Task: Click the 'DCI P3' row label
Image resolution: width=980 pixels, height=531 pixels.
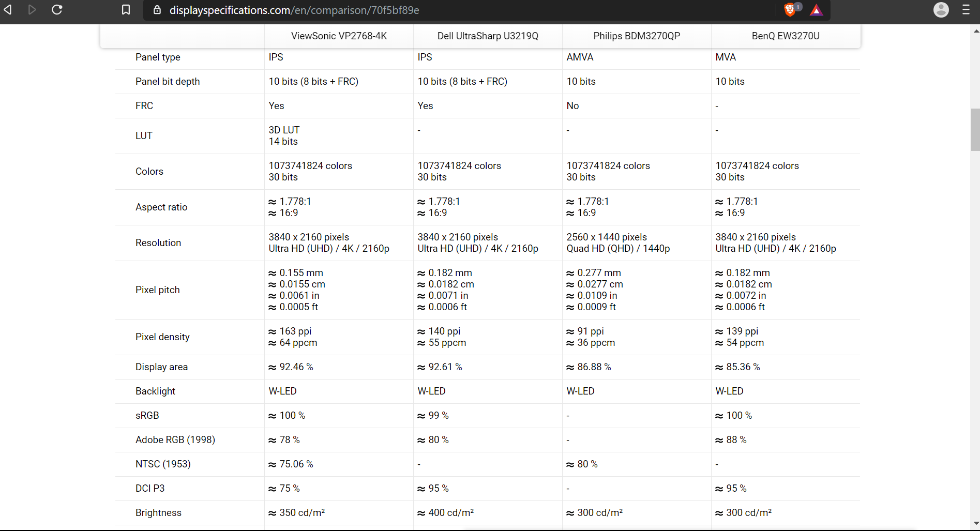Action: (x=150, y=489)
